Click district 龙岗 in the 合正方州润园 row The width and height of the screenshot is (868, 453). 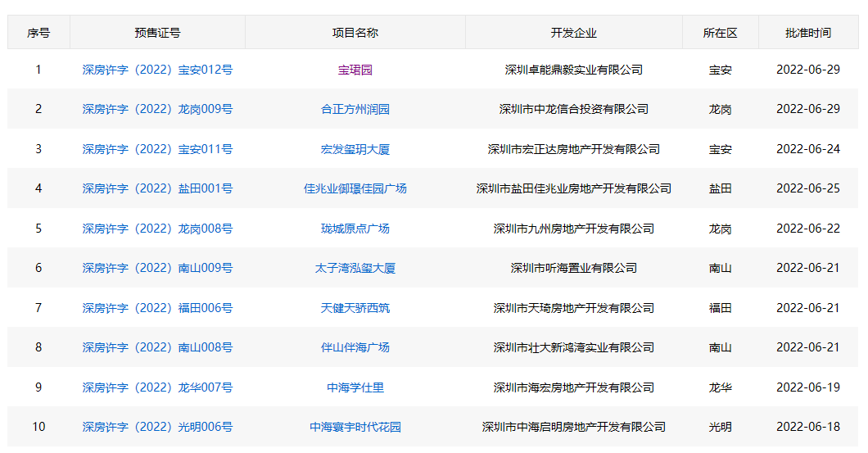click(721, 109)
